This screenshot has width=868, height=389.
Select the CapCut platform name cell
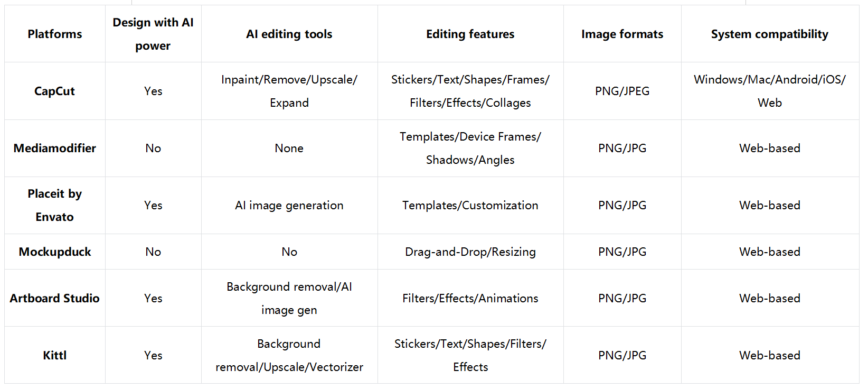(x=55, y=91)
